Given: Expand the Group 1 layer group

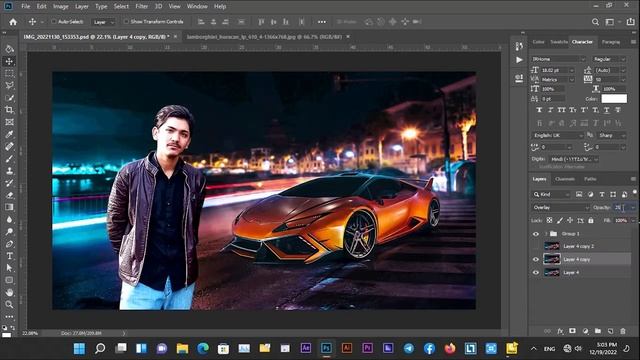Looking at the screenshot, I should click(546, 234).
